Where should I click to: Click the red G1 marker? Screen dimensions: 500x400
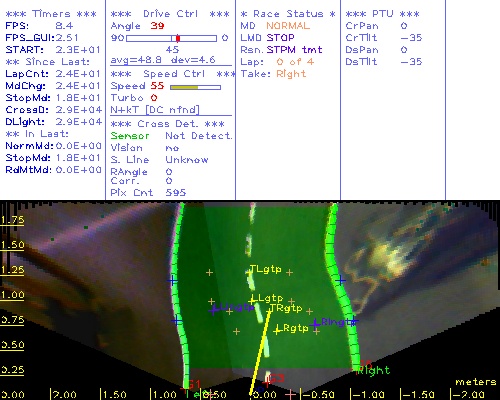tap(194, 384)
